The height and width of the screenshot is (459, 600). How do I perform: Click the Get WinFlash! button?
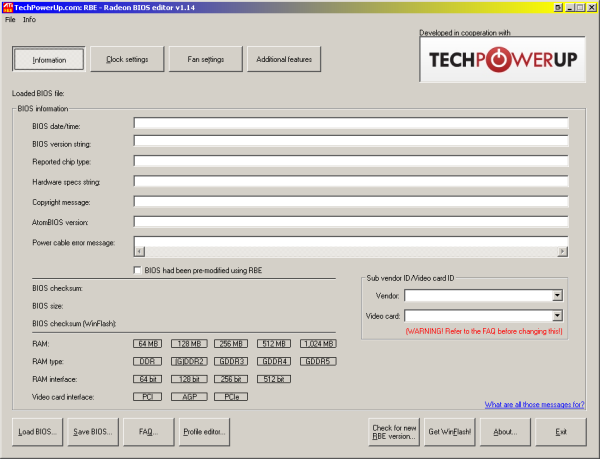tap(450, 432)
